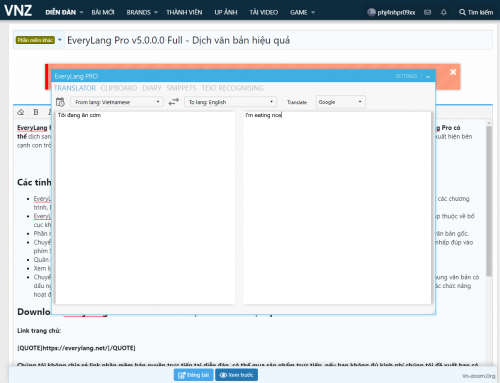Click the English translation output box

coord(337,207)
